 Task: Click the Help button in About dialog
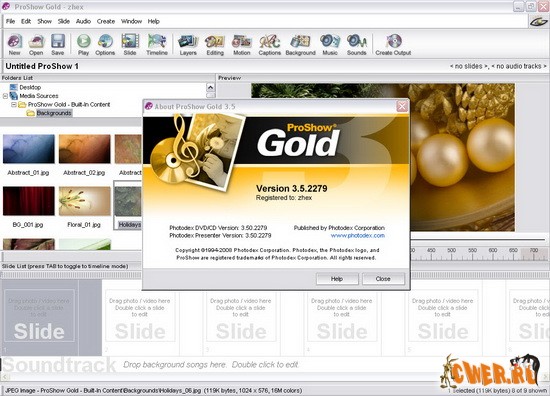coord(337,279)
